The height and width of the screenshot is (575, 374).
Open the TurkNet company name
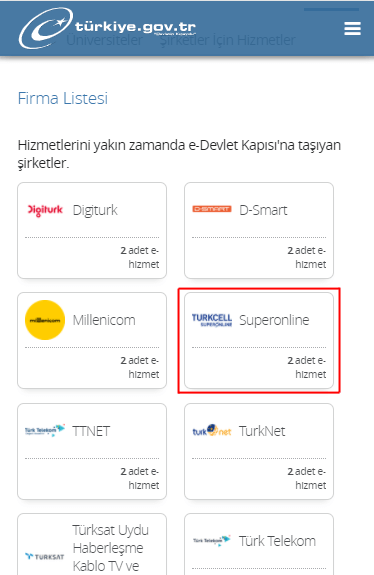(262, 431)
